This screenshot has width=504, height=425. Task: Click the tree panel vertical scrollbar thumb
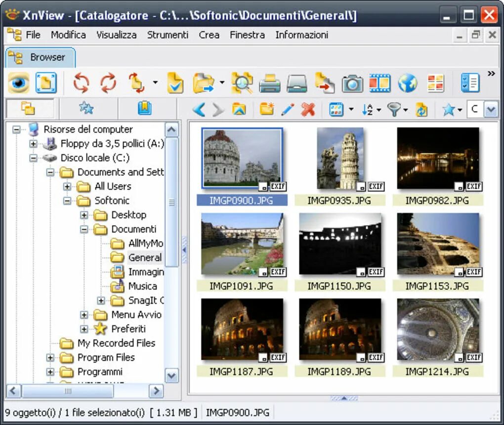pos(172,202)
